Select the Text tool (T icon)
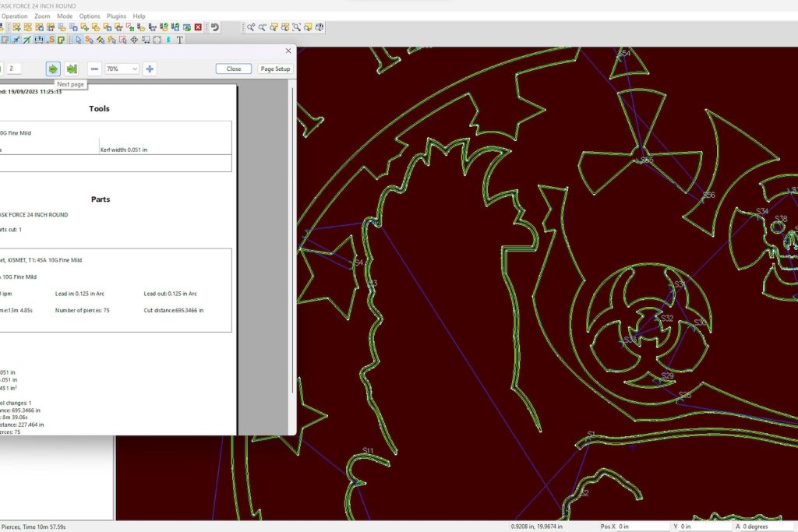Viewport: 798px width, 532px height. pos(179,40)
